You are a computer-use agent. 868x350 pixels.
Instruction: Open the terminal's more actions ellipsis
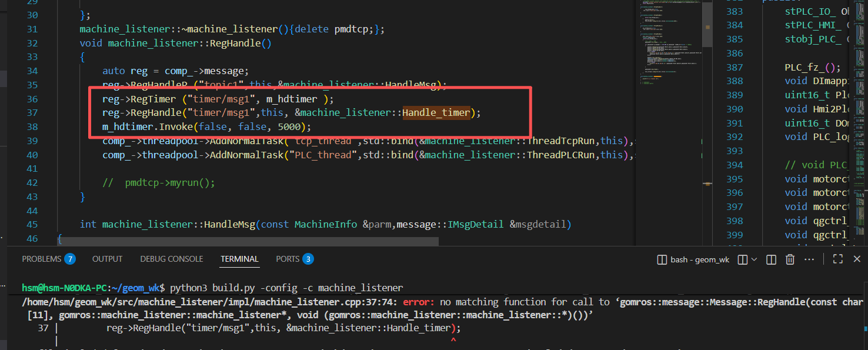(810, 259)
